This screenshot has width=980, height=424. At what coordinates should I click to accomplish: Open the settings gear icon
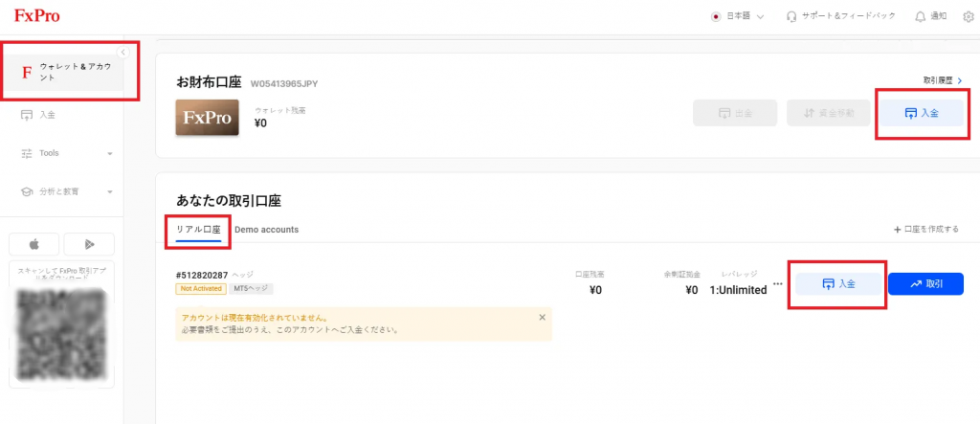point(969,17)
